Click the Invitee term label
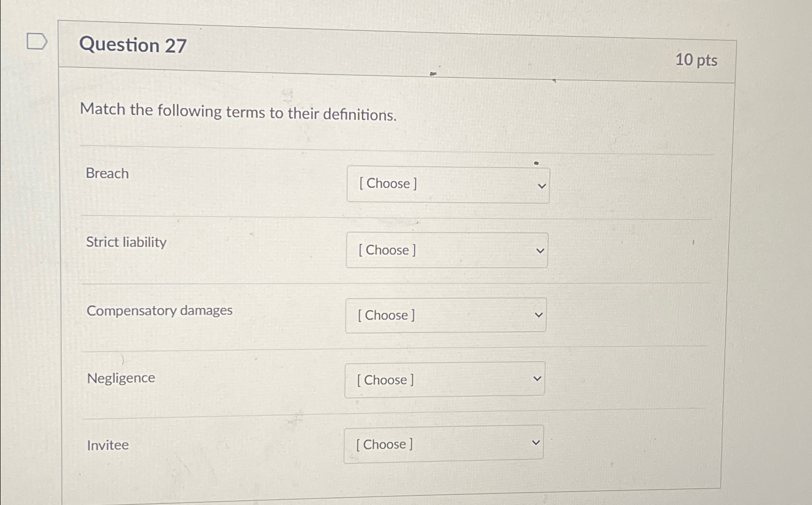This screenshot has height=505, width=812. [107, 445]
